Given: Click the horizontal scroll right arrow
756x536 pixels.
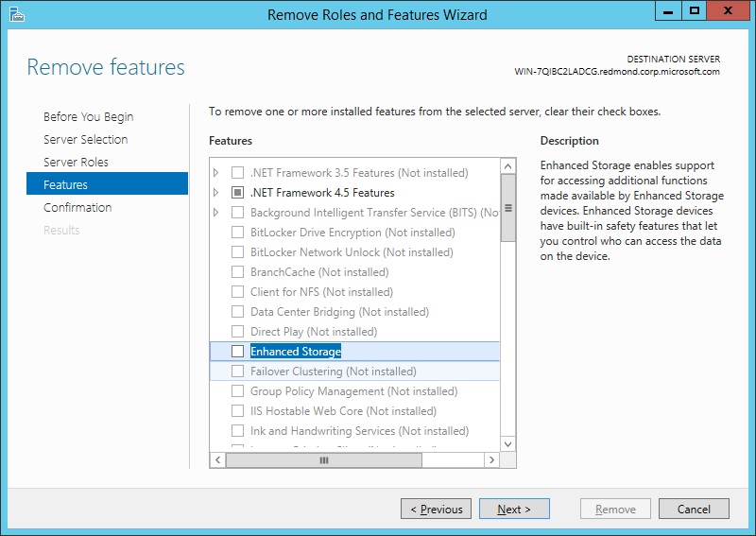Looking at the screenshot, I should coord(491,459).
